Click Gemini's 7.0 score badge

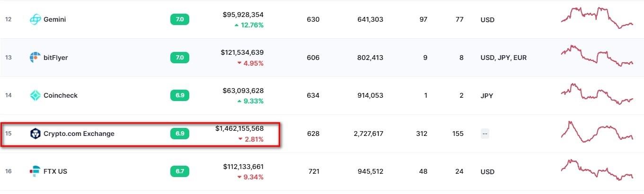[x=180, y=19]
